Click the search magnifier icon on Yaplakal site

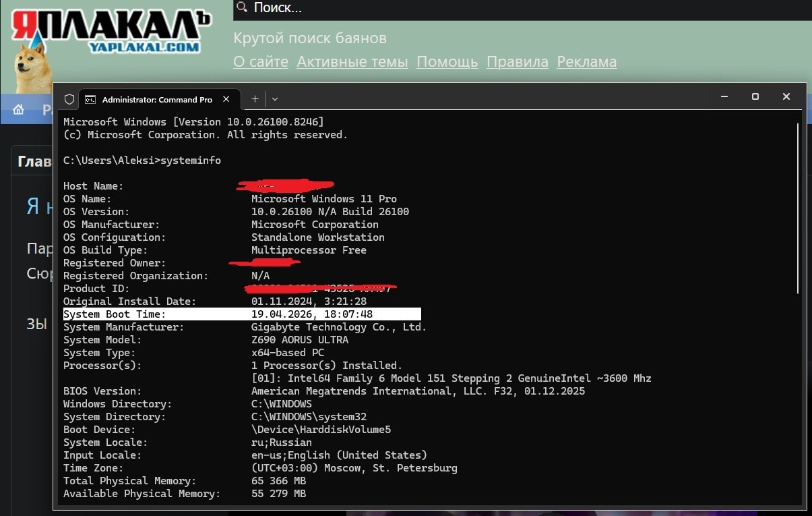tap(242, 8)
